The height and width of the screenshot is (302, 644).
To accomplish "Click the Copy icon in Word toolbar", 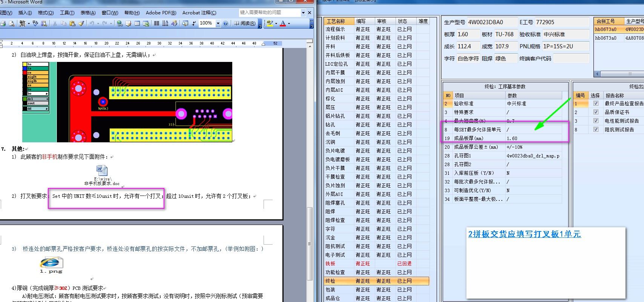I will 63,23.
